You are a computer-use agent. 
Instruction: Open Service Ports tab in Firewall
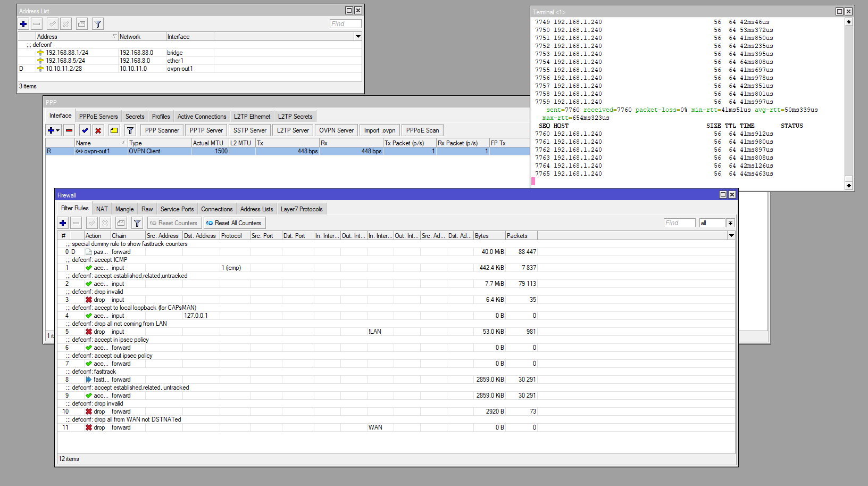pyautogui.click(x=177, y=209)
